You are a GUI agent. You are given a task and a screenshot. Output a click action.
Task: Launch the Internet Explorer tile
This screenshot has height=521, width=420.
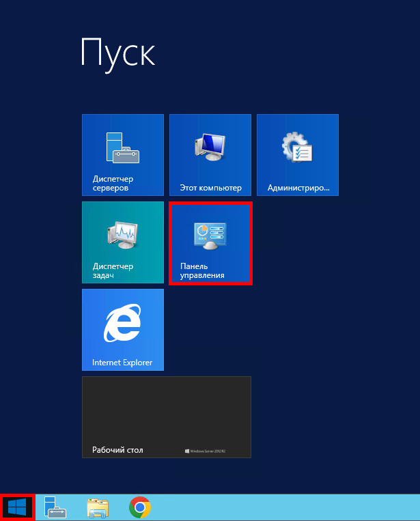123,329
